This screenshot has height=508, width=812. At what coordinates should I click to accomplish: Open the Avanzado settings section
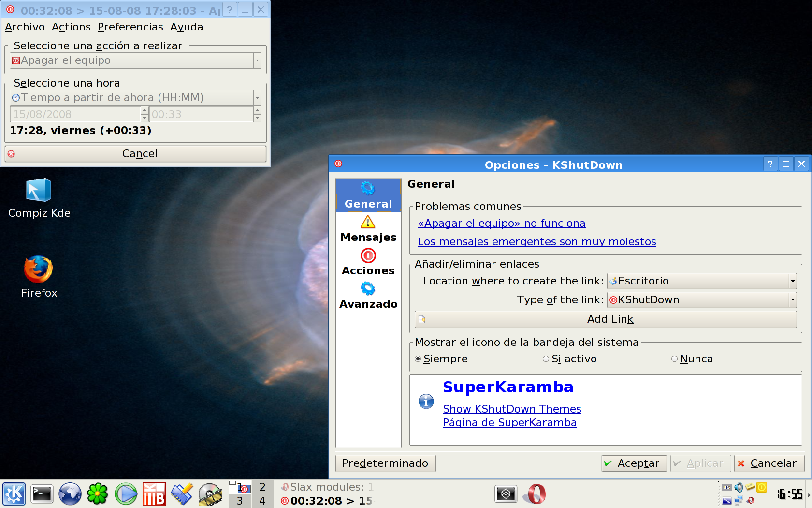coord(368,296)
